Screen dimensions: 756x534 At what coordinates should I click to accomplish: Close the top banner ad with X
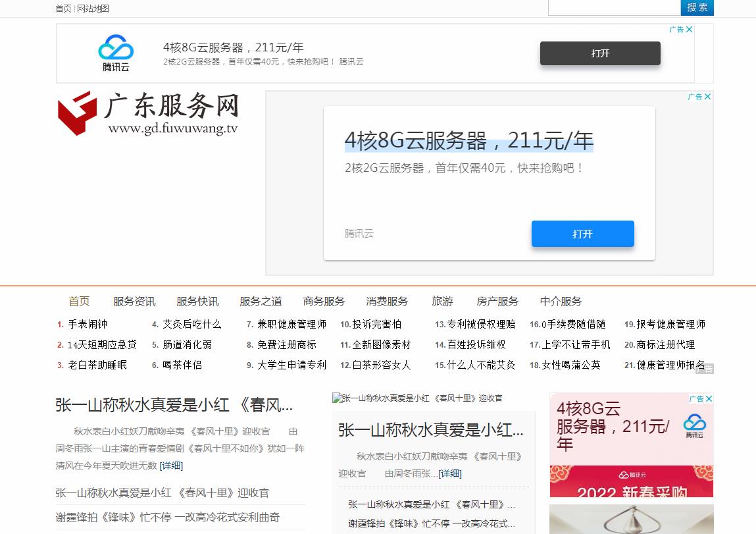tap(690, 30)
